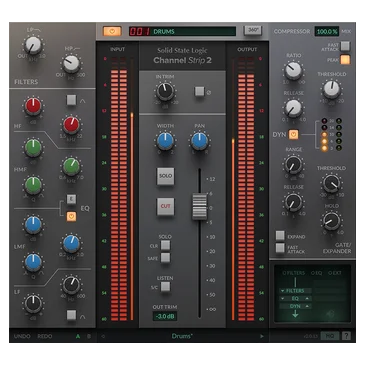Toggle the Solo CLR switch

(x=165, y=245)
